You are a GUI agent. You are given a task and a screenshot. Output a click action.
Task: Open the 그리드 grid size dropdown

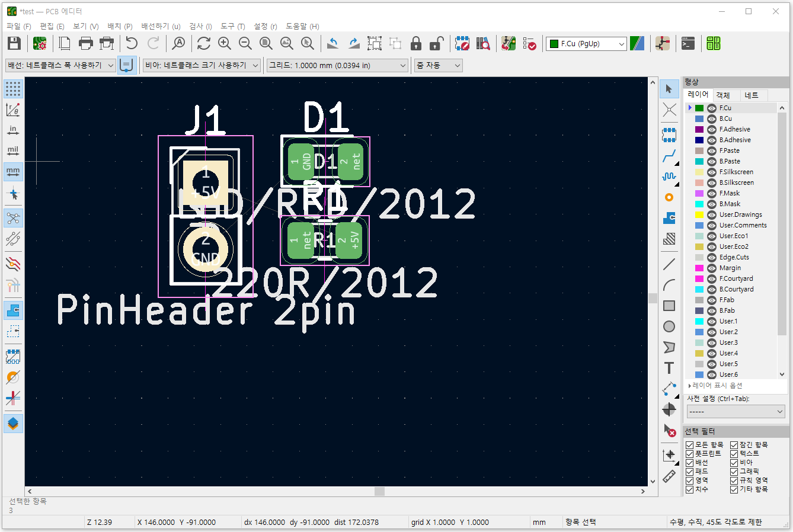point(338,65)
